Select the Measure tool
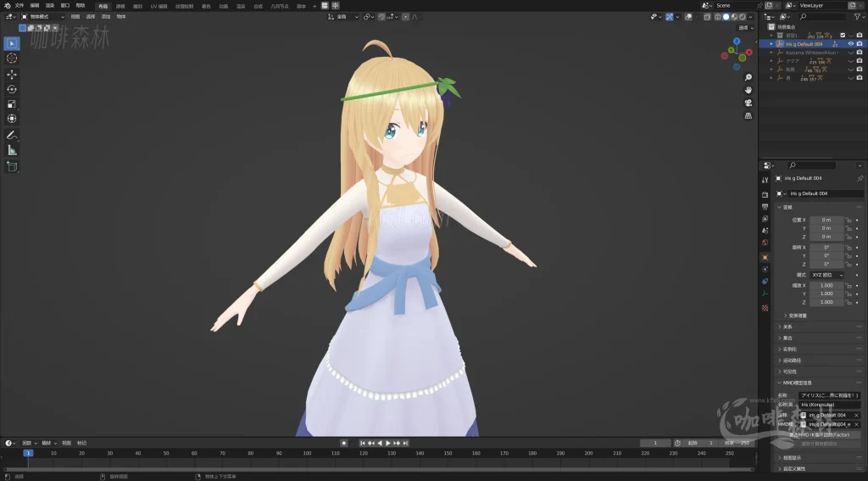Viewport: 868px width, 481px height. 12,150
